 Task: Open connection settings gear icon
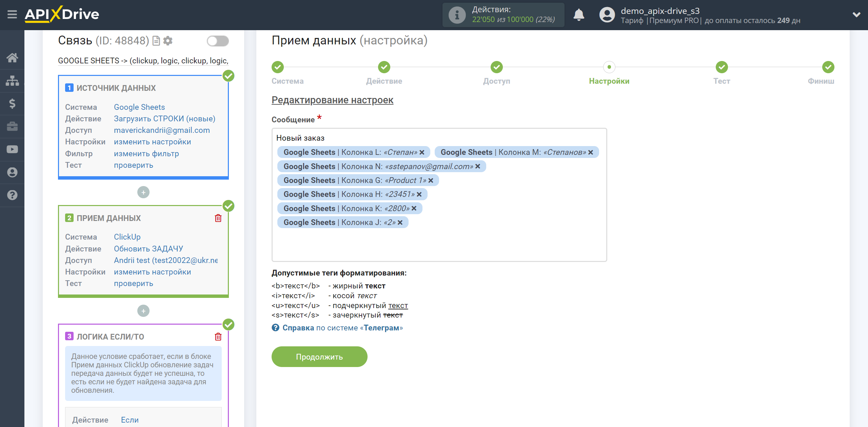click(x=168, y=41)
